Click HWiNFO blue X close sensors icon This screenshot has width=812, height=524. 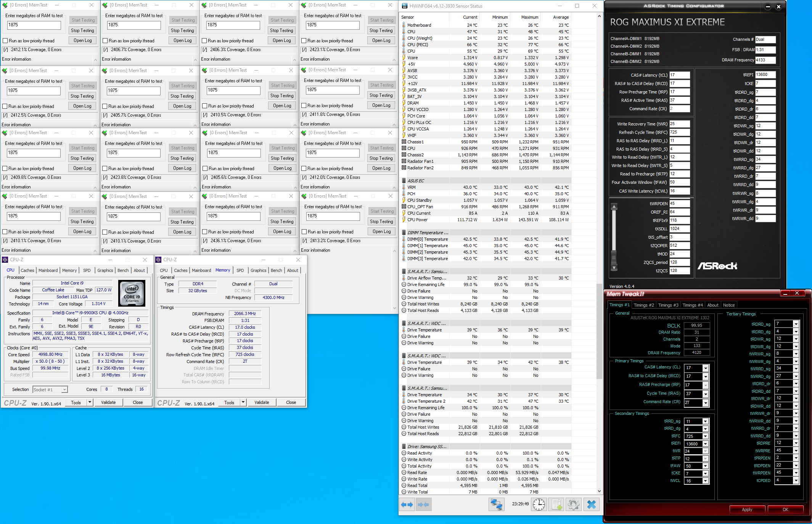591,505
